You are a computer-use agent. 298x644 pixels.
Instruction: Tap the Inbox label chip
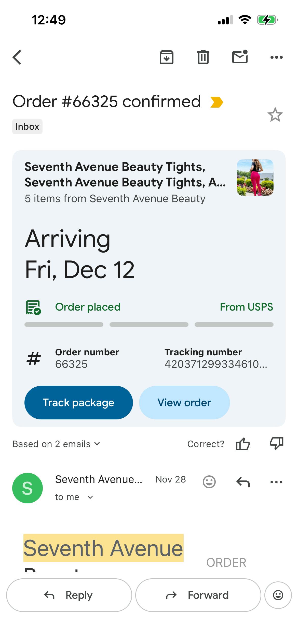pos(27,127)
